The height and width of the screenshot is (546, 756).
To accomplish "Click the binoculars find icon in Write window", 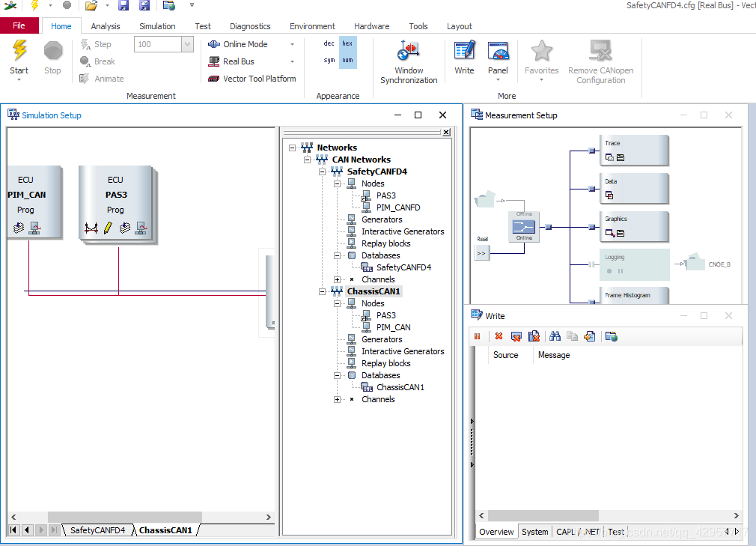I will [x=555, y=336].
